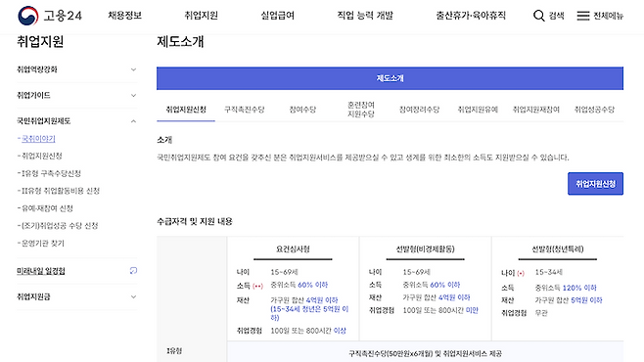Viewport: 644px width, 362px height.
Task: Open (조기)취업성공 수당 신청 link
Action: click(x=60, y=226)
